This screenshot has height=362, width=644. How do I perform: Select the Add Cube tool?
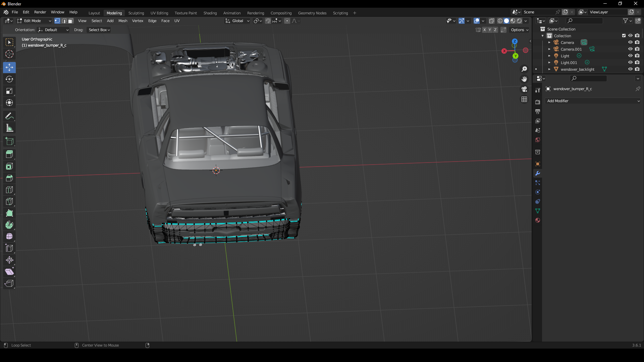9,141
